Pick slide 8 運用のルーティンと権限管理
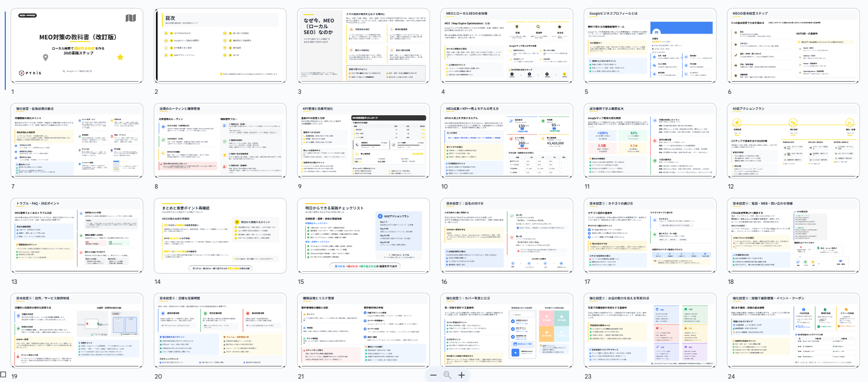This screenshot has height=382, width=868. pyautogui.click(x=220, y=140)
